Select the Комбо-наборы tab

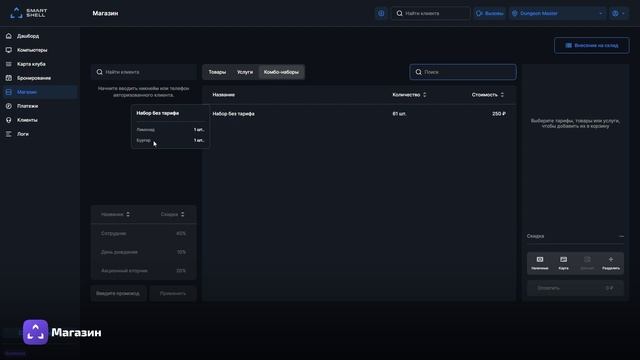click(281, 72)
